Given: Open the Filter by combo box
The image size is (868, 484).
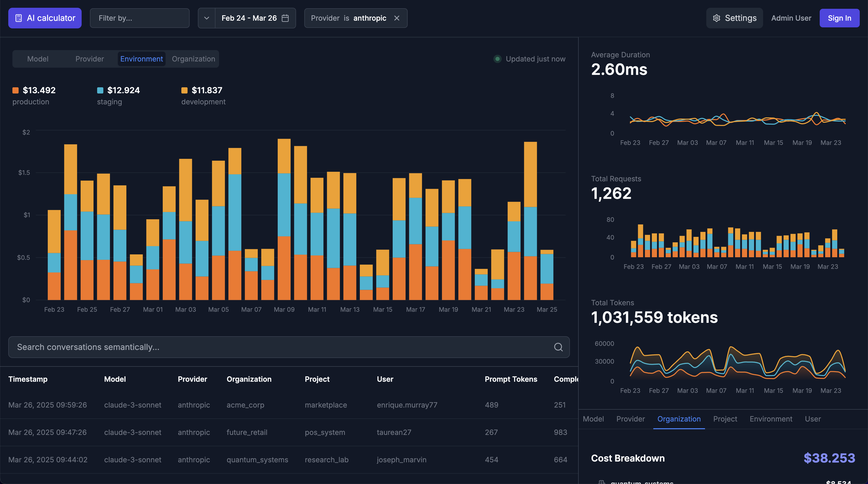Looking at the screenshot, I should pos(139,18).
